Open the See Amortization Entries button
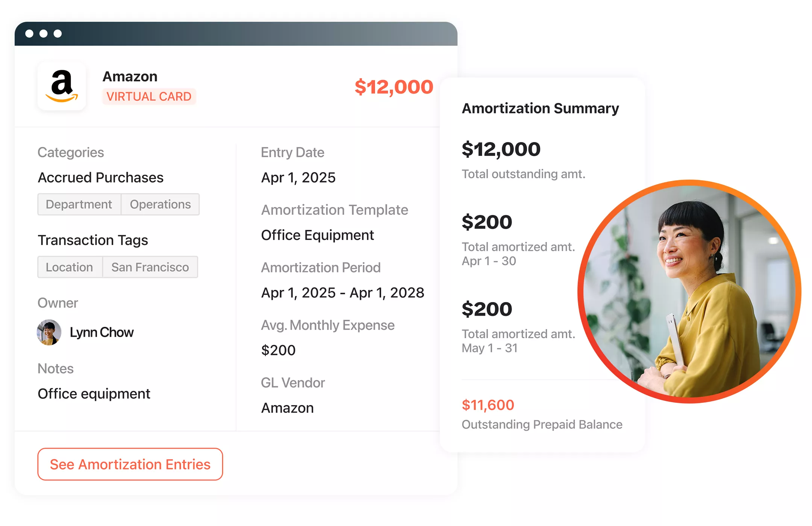 (130, 464)
